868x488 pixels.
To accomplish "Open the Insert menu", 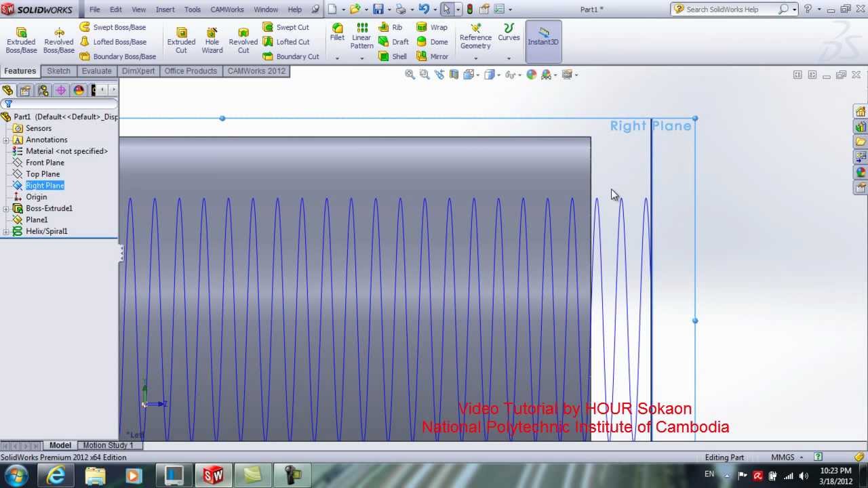I will (x=165, y=9).
